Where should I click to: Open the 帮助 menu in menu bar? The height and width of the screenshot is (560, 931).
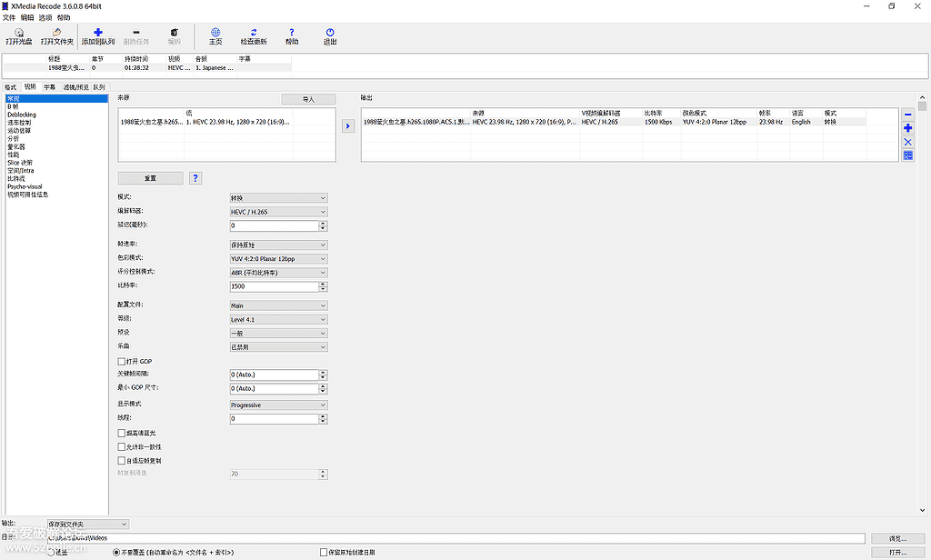pos(64,17)
